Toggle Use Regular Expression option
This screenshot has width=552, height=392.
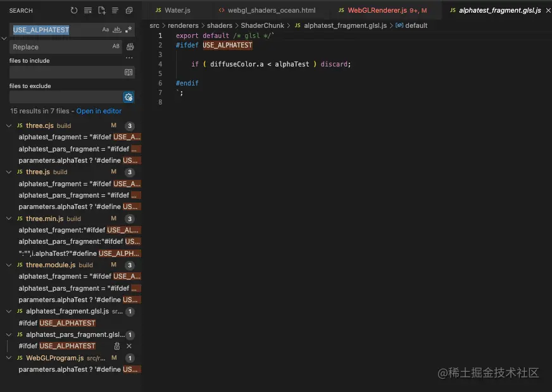pos(129,30)
